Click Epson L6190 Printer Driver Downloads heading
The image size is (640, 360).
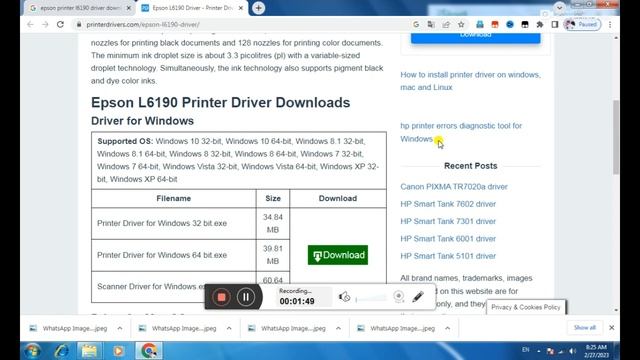tap(220, 102)
